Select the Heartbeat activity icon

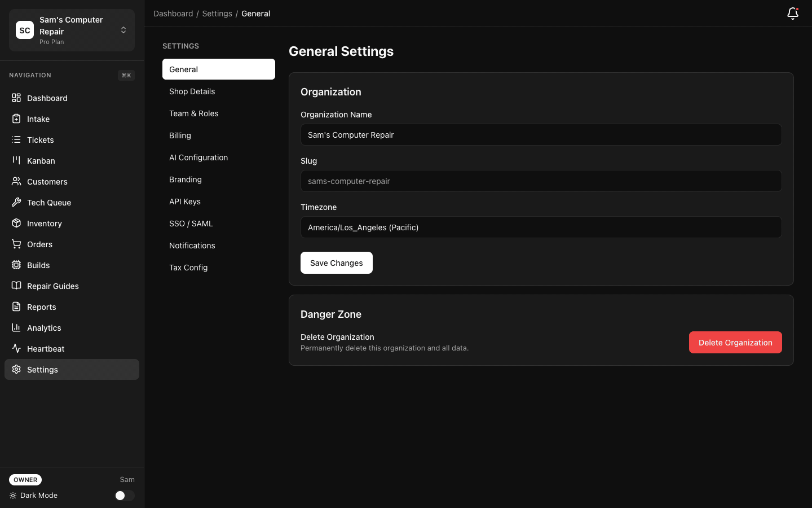(16, 348)
